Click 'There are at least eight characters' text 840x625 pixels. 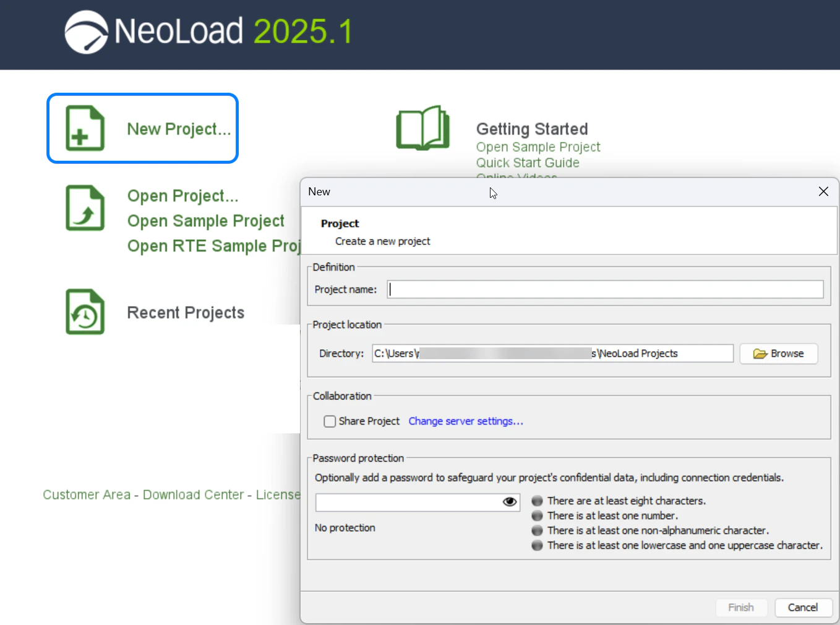[x=626, y=501]
